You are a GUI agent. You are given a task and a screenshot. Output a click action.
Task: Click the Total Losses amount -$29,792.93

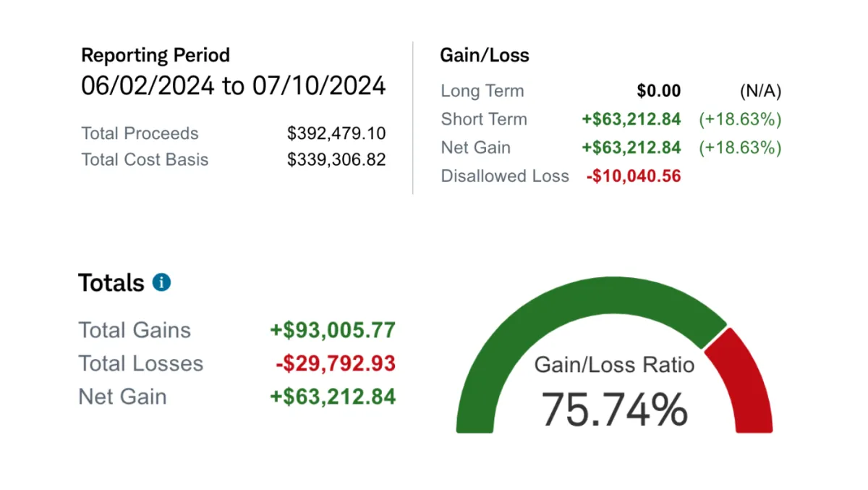coord(336,363)
